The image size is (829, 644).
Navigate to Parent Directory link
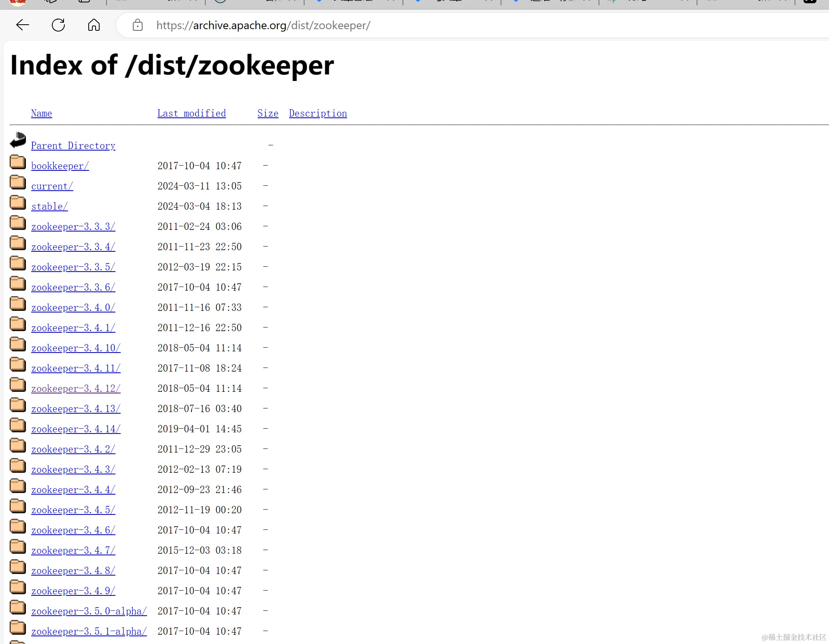pyautogui.click(x=73, y=146)
